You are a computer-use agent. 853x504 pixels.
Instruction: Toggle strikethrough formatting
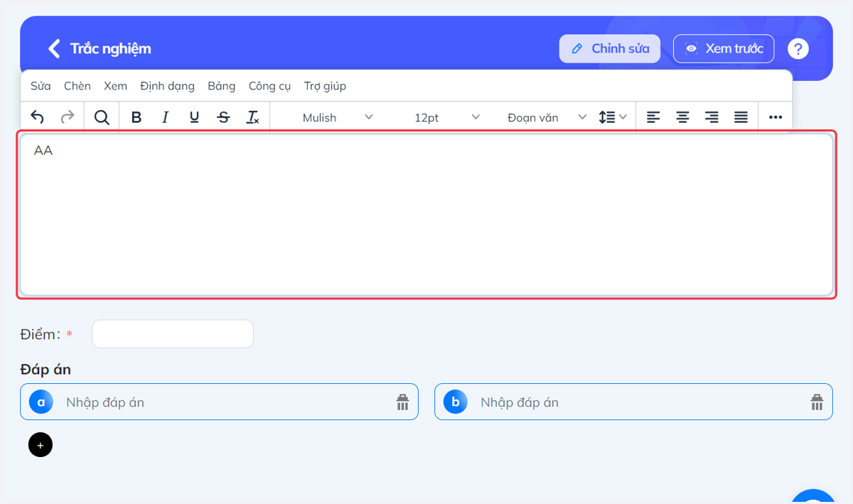coord(223,117)
